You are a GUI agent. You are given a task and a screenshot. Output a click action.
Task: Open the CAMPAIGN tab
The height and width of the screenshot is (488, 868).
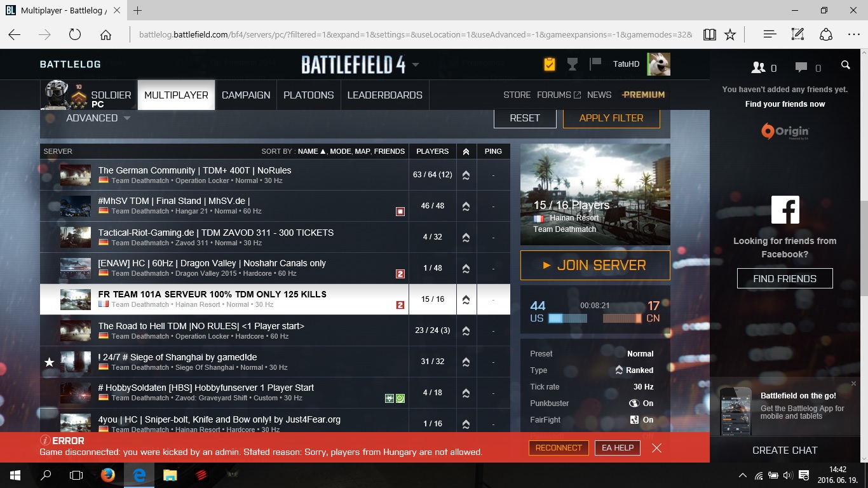point(246,95)
